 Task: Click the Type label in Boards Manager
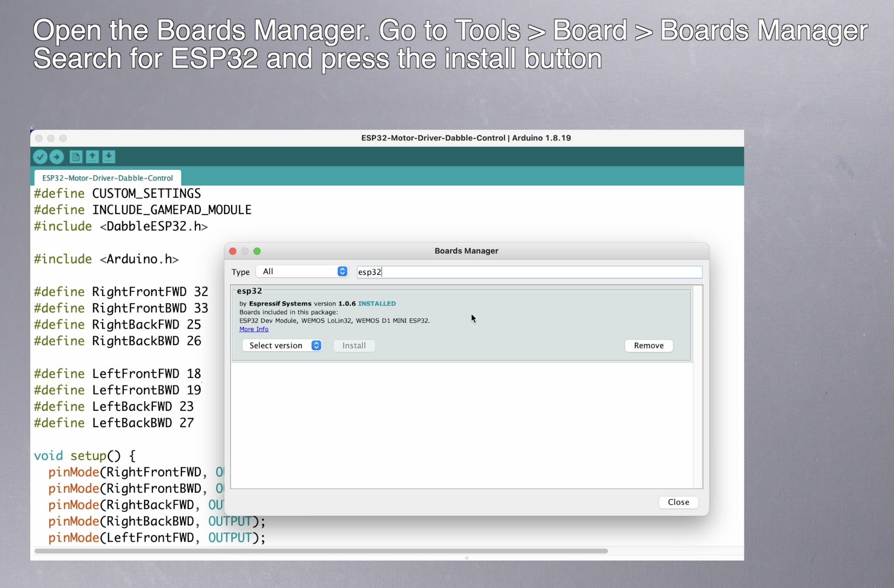pos(241,272)
